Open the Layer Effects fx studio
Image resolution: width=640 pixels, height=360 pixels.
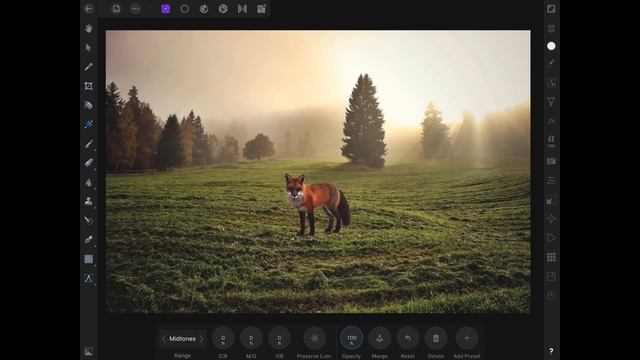coord(551,122)
